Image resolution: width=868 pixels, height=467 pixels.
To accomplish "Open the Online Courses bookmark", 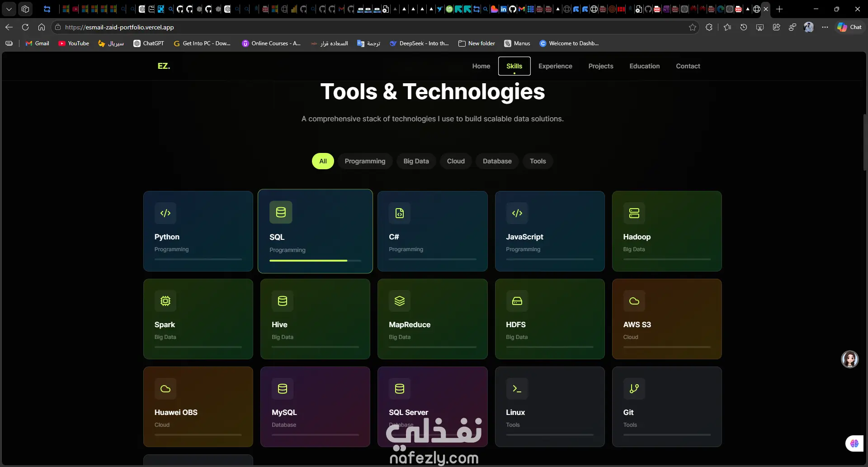I will coord(271,43).
